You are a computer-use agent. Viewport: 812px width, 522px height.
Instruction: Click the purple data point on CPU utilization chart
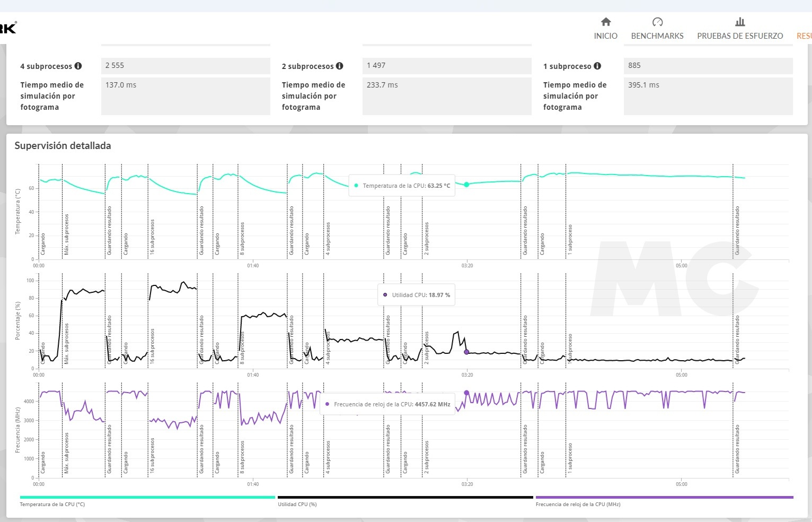[466, 352]
